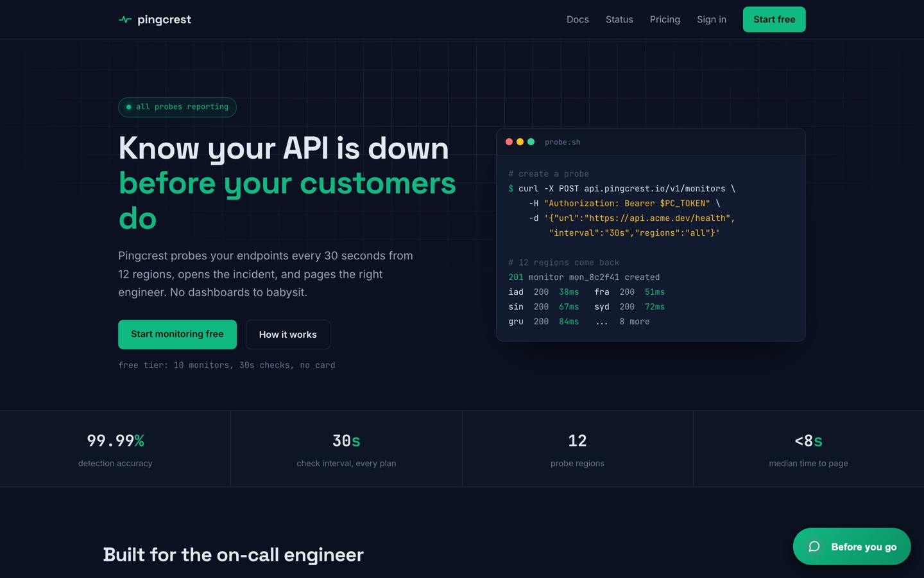
Task: Click the all probes reporting badge
Action: [177, 107]
